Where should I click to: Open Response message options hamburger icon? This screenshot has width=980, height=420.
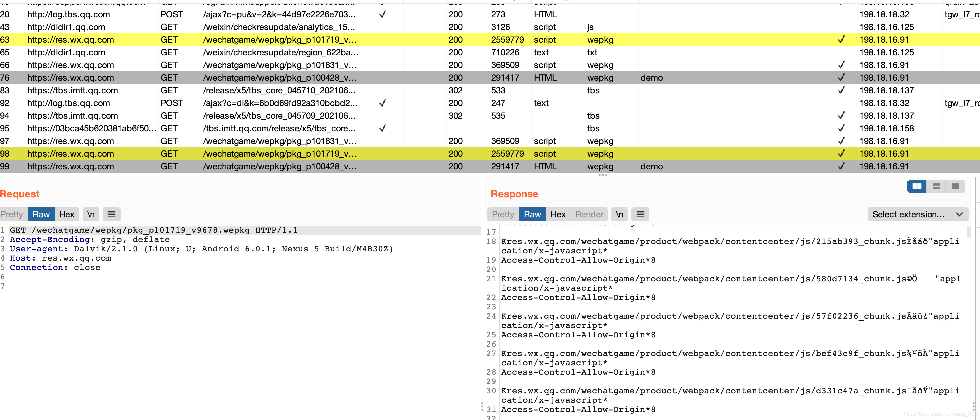click(640, 215)
